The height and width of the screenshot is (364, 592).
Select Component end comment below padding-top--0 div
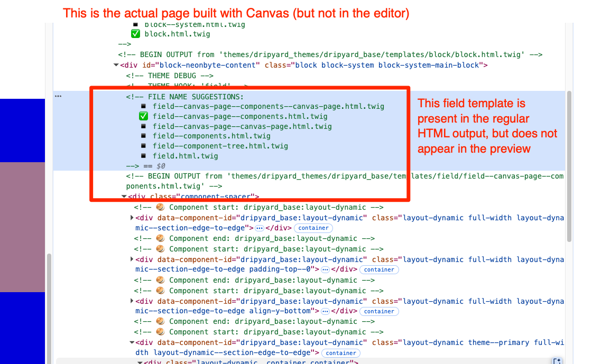[x=254, y=280]
